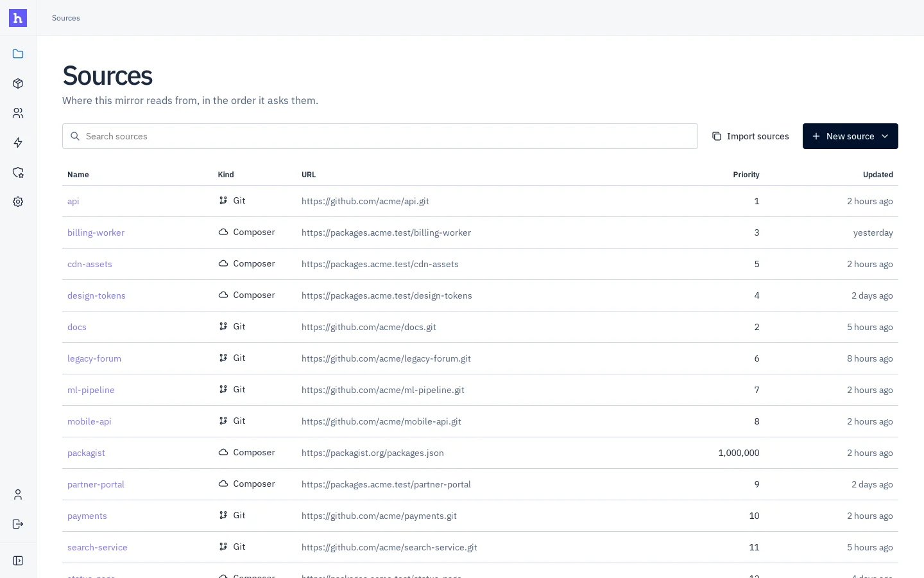
Task: Click the priority value 1,000,000
Action: click(x=739, y=453)
